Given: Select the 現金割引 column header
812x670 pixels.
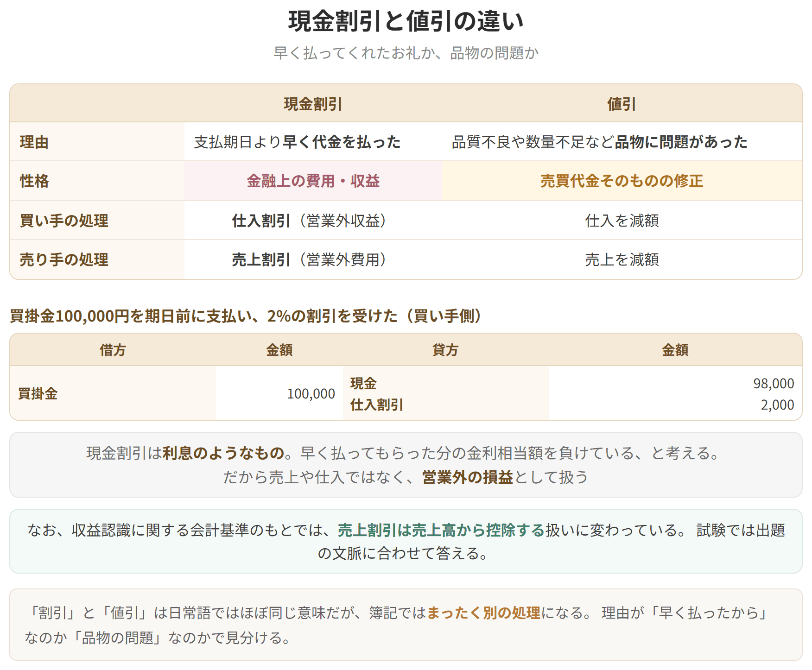Looking at the screenshot, I should (x=313, y=104).
